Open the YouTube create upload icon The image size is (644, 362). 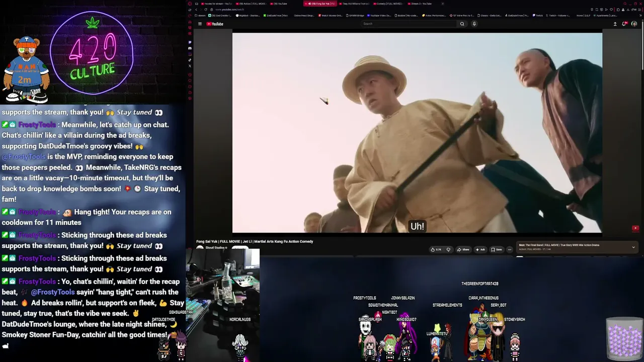point(615,24)
